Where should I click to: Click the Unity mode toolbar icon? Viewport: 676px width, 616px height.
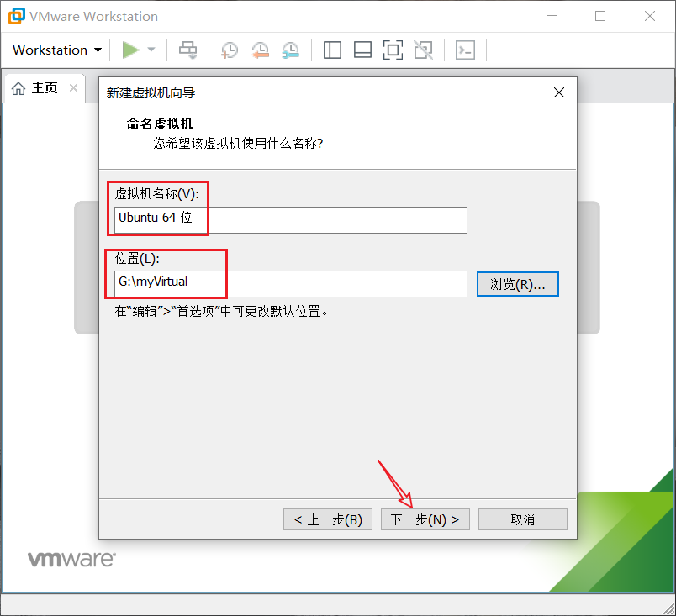424,50
